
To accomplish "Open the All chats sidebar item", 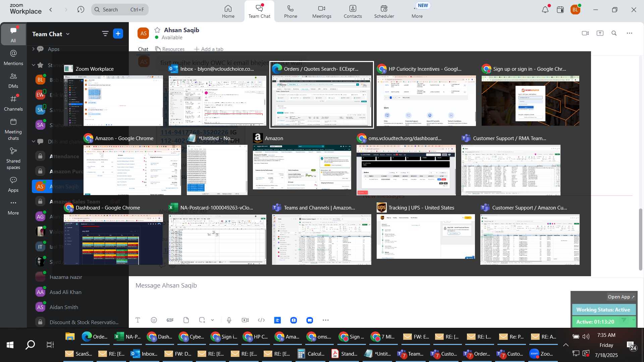I will point(13,35).
